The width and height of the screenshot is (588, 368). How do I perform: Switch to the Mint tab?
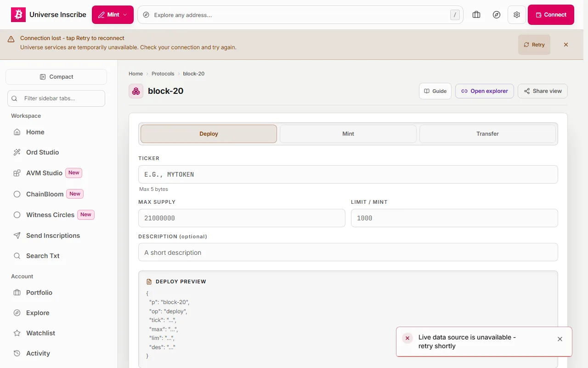348,134
